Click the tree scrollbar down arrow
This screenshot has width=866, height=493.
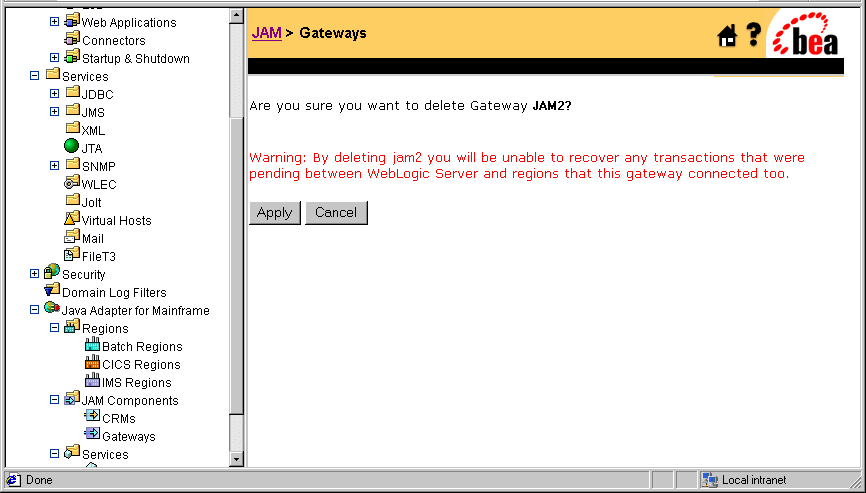(236, 459)
